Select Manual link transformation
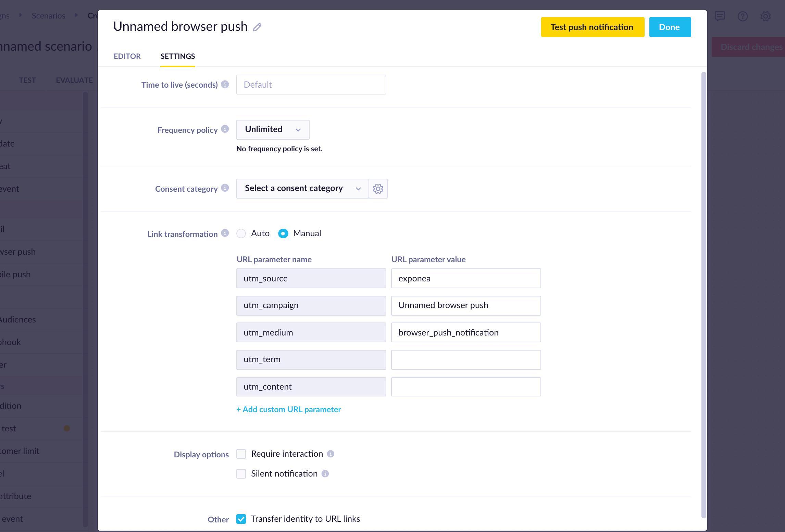Viewport: 785px width, 532px height. coord(283,233)
